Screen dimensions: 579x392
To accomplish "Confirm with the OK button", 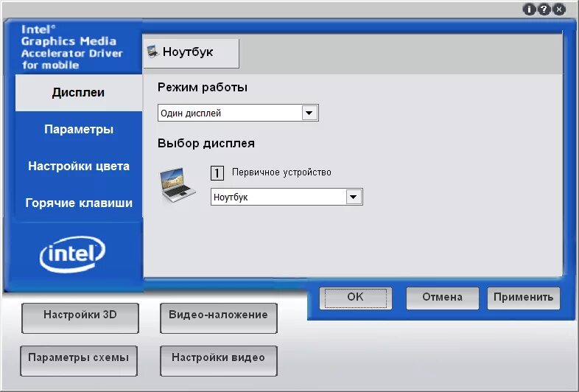I will pos(355,298).
